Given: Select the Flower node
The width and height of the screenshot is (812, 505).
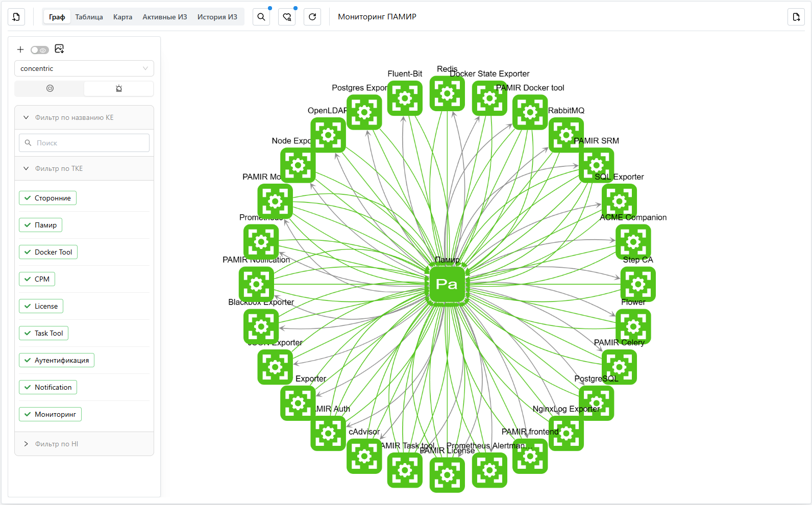Looking at the screenshot, I should click(x=633, y=326).
